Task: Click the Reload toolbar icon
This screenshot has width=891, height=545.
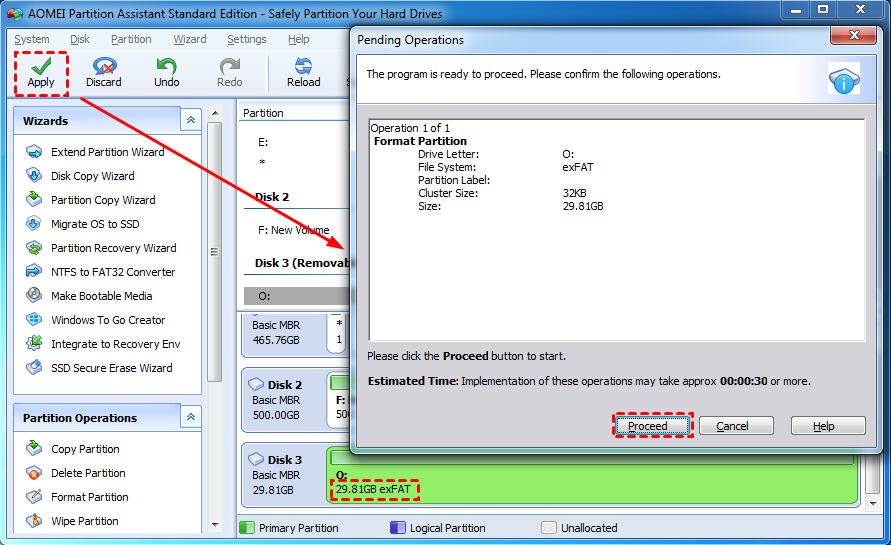Action: point(303,66)
